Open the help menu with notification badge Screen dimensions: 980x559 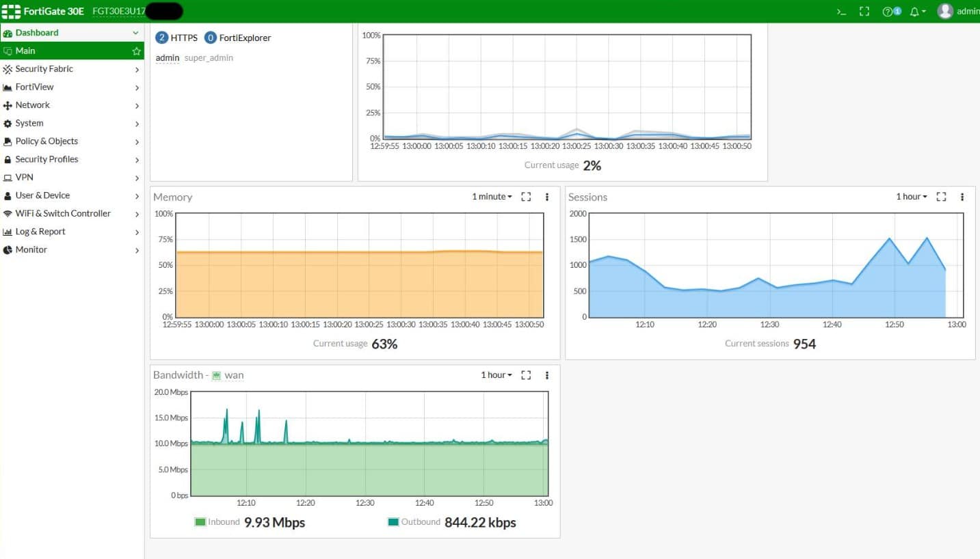(890, 11)
